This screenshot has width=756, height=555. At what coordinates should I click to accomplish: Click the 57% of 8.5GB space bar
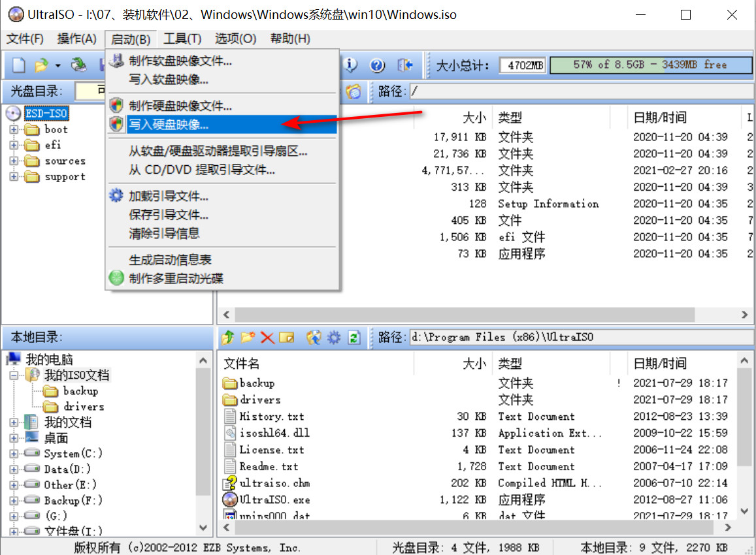click(x=650, y=65)
